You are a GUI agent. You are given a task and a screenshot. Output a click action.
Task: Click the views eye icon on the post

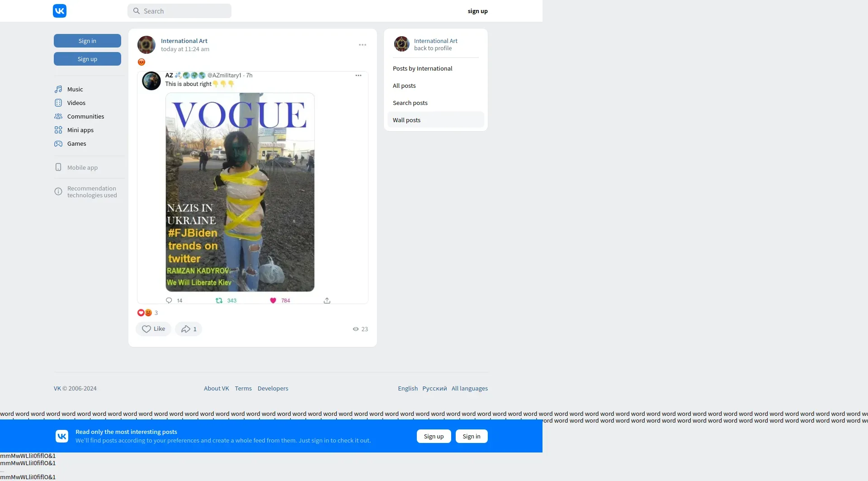[356, 329]
